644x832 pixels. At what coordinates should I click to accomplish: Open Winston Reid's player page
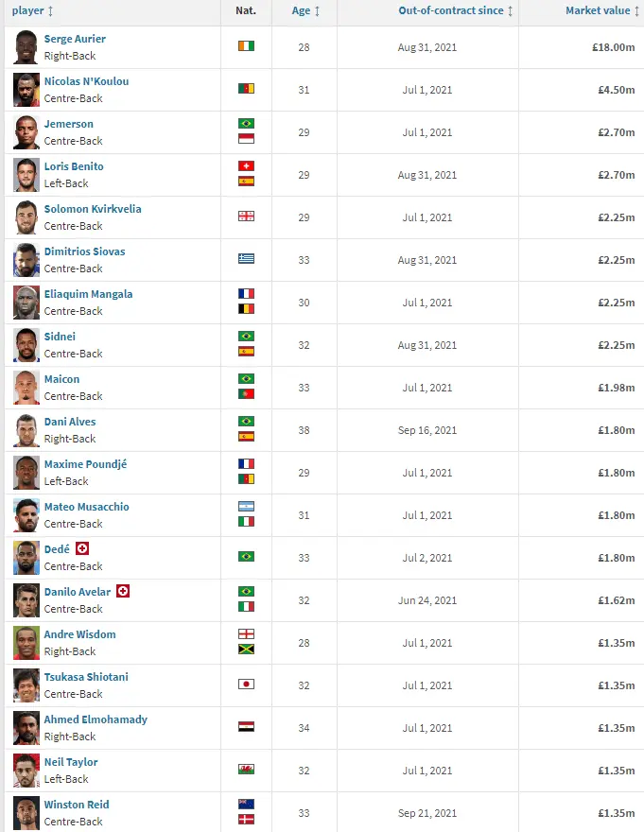[77, 805]
